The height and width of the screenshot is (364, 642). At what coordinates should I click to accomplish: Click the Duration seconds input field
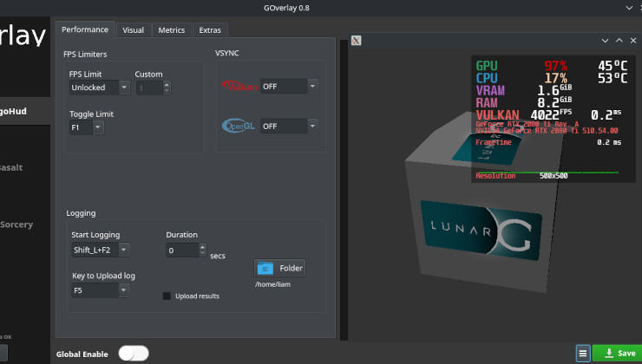pos(181,250)
